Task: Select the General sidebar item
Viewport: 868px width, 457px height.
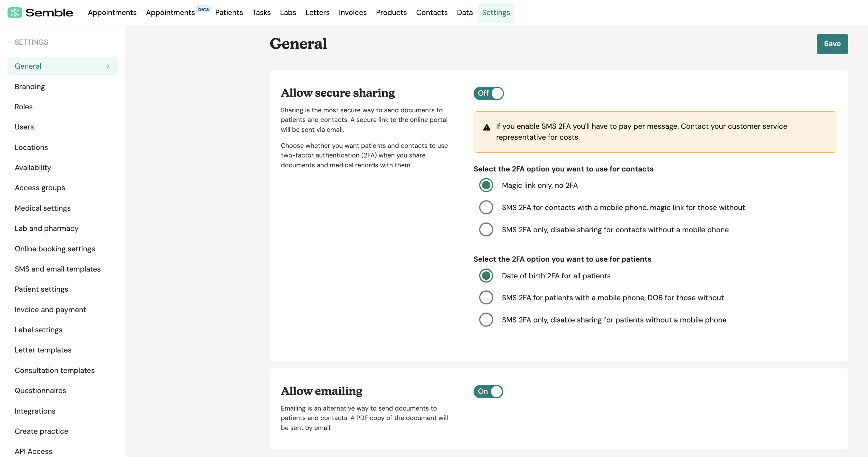Action: click(63, 66)
